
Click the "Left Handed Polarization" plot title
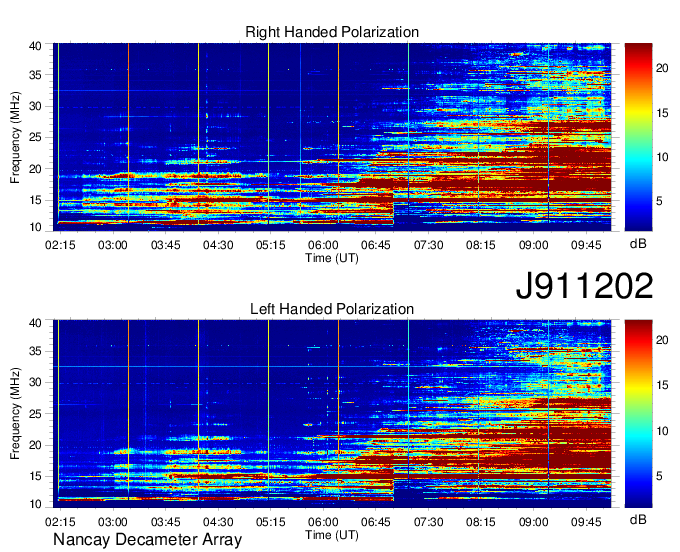pos(332,309)
